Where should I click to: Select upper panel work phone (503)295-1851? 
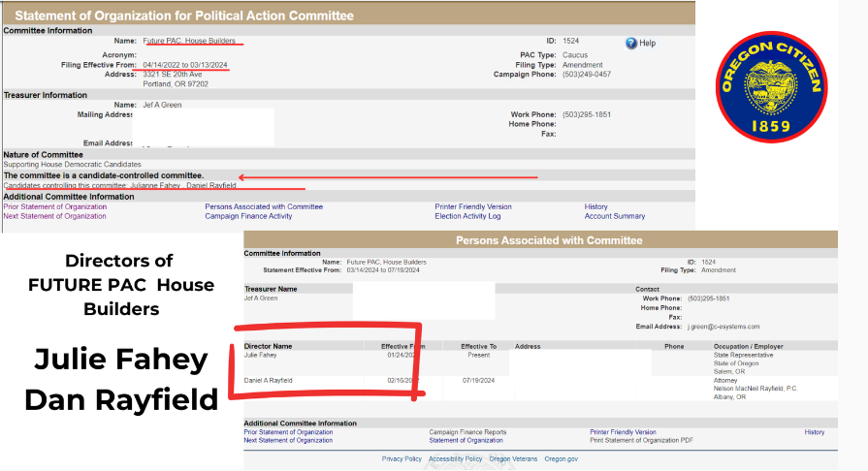click(586, 114)
